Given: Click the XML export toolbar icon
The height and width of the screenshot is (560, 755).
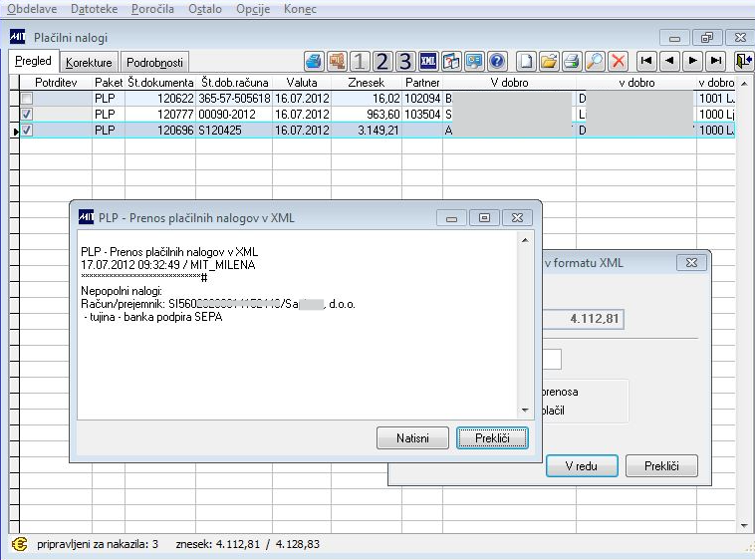Looking at the screenshot, I should tap(428, 61).
